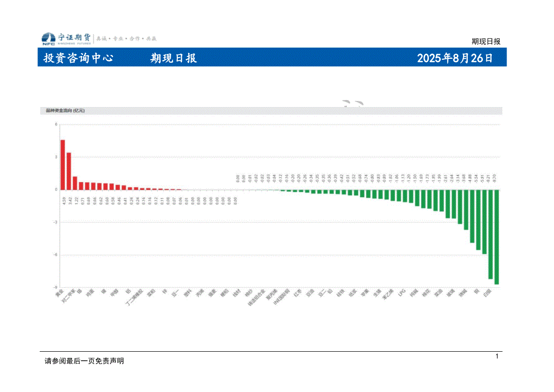Select the banner text 期现日报 in blue bar

tap(173, 58)
